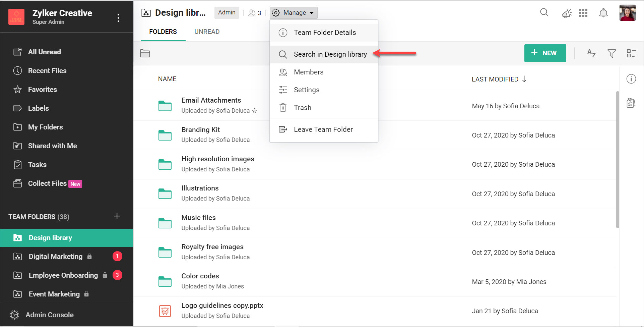Viewport: 644px width, 327px height.
Task: Expand the Manage dropdown
Action: [x=294, y=12]
